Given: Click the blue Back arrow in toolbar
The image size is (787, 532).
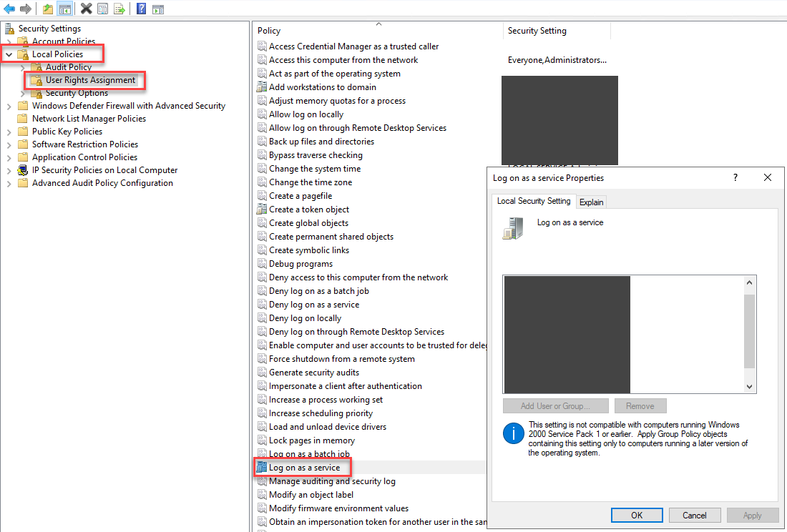Looking at the screenshot, I should (9, 9).
